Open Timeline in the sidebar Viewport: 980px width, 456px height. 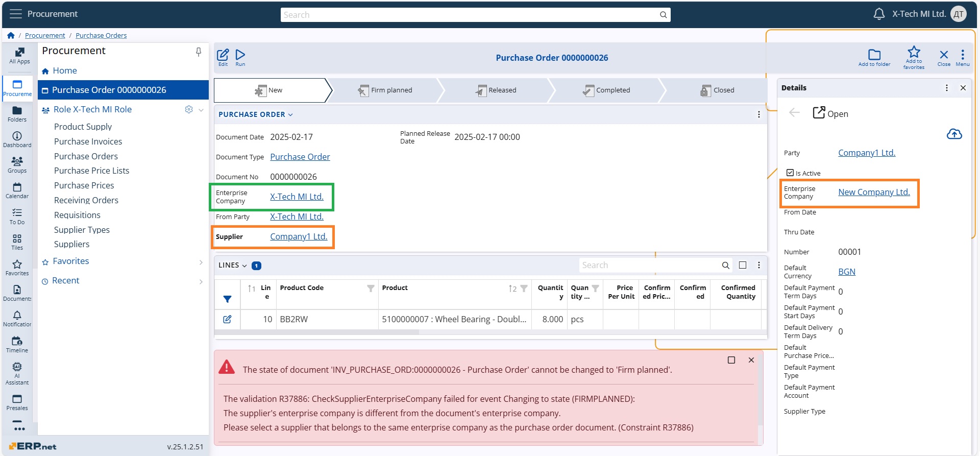(17, 345)
